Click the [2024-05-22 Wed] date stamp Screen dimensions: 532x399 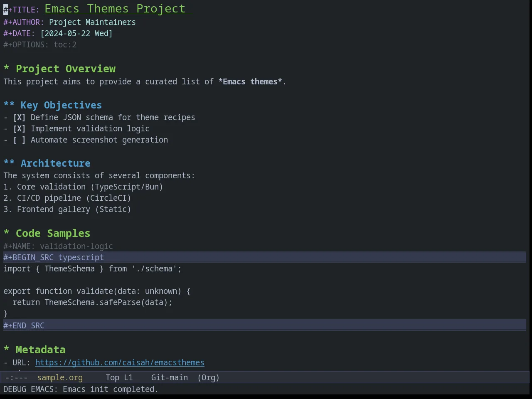tap(76, 33)
